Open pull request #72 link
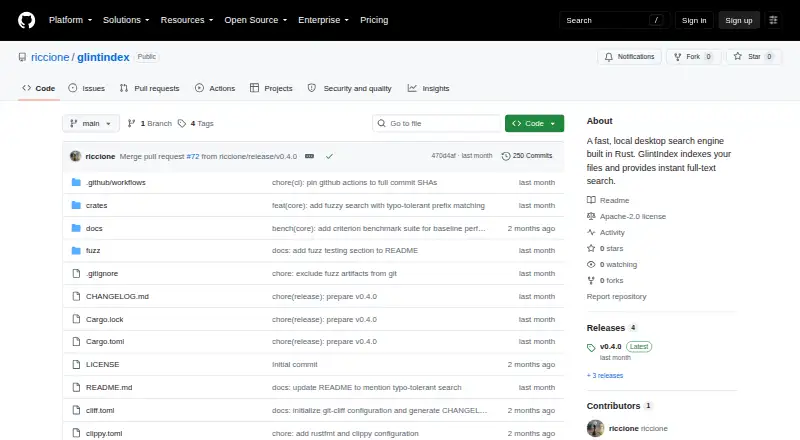 click(x=193, y=156)
